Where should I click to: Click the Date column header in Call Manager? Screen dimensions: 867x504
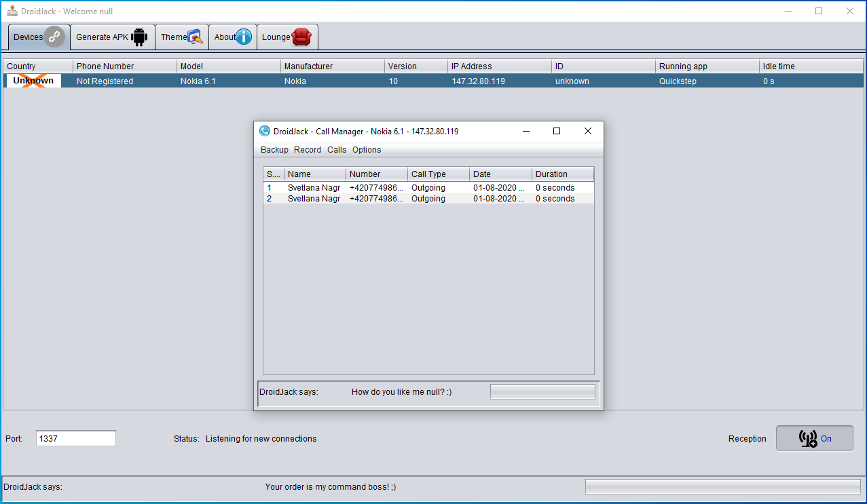click(500, 174)
